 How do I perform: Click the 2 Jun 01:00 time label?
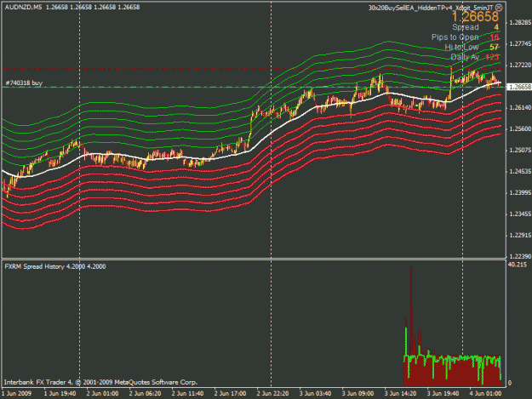pos(102,394)
